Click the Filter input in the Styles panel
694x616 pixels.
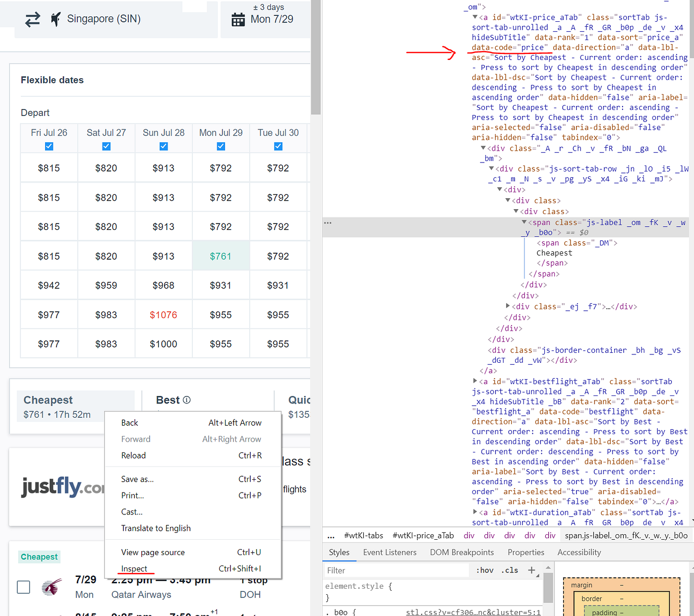click(x=397, y=570)
